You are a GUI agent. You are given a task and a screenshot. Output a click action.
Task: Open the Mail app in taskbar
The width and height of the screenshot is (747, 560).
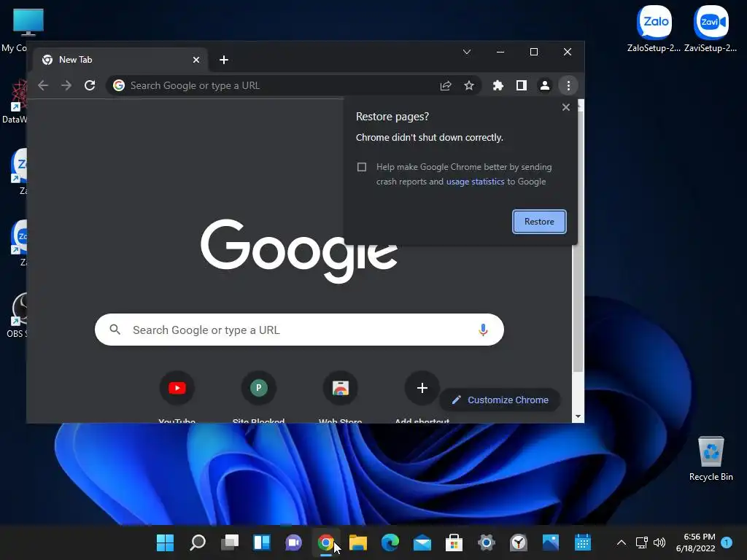[422, 542]
